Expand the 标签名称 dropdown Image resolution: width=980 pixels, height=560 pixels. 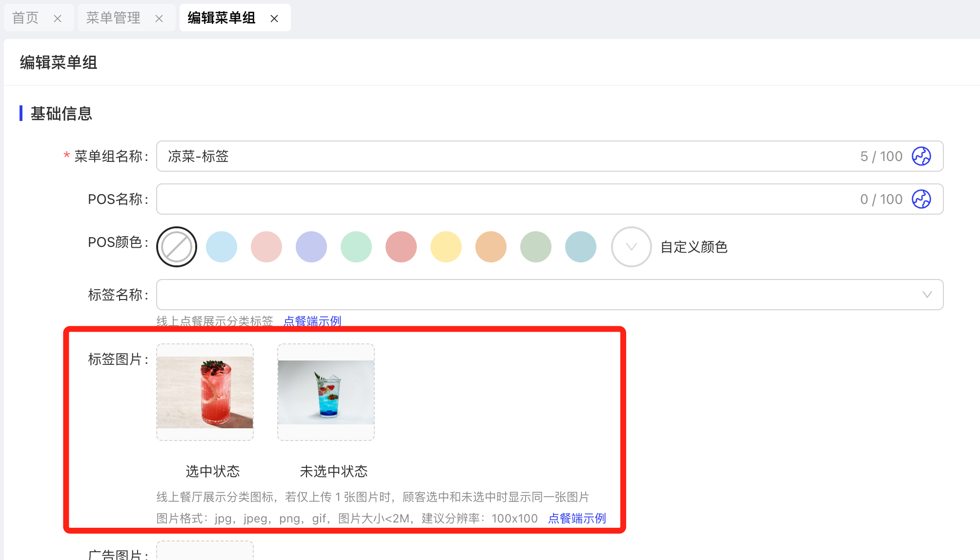[926, 295]
